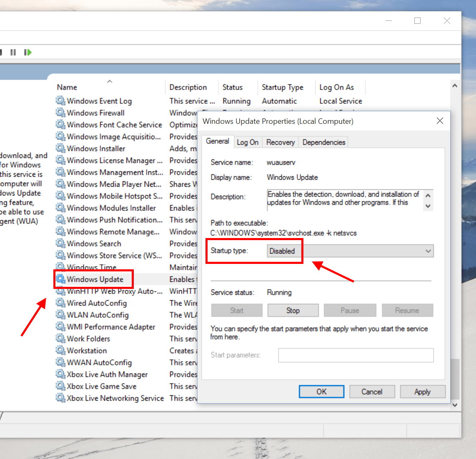Click the Restart Service toolbar icon
This screenshot has height=459, width=476.
[28, 53]
